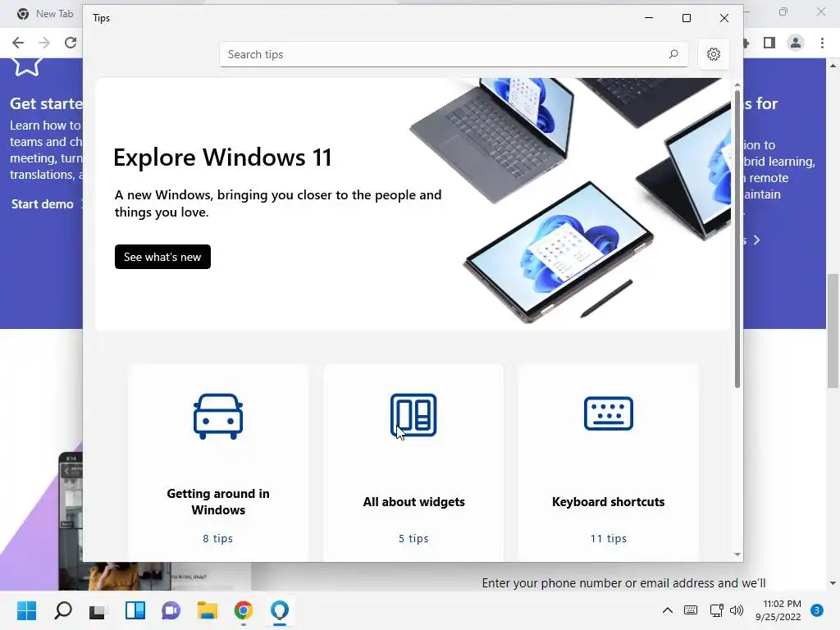Click right chevron on Chrome page
The width and height of the screenshot is (840, 630).
(x=756, y=240)
